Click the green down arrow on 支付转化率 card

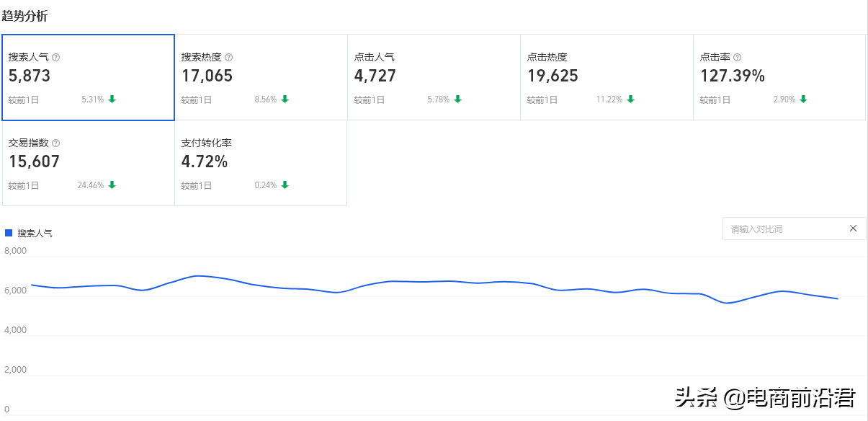click(284, 185)
